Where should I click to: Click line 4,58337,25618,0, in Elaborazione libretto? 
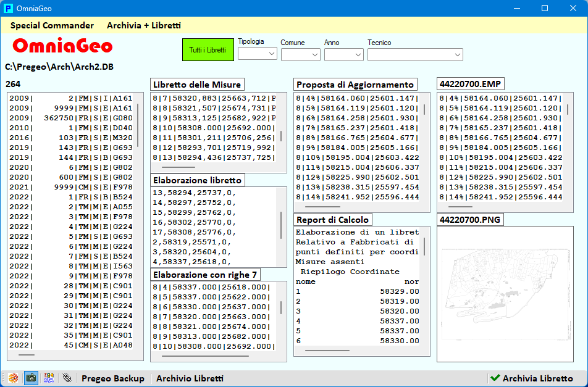[x=191, y=262]
